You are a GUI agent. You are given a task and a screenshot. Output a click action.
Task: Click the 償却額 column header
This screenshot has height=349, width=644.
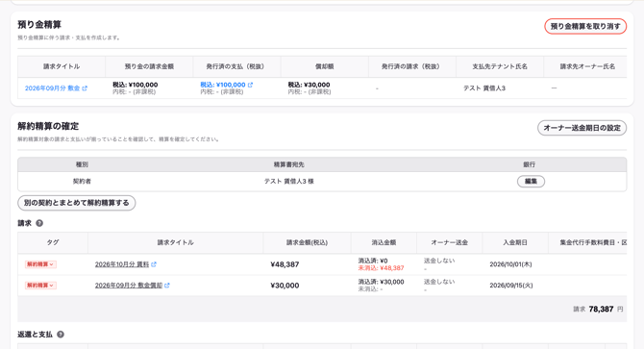click(x=325, y=66)
